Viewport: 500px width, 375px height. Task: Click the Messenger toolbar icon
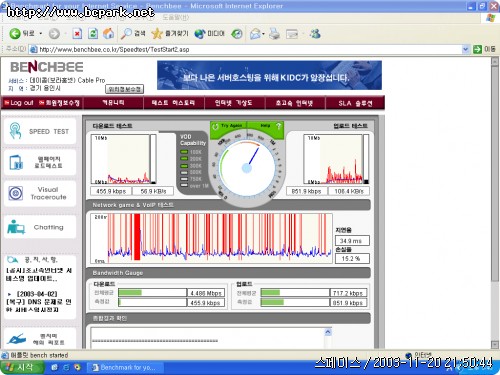pos(315,34)
